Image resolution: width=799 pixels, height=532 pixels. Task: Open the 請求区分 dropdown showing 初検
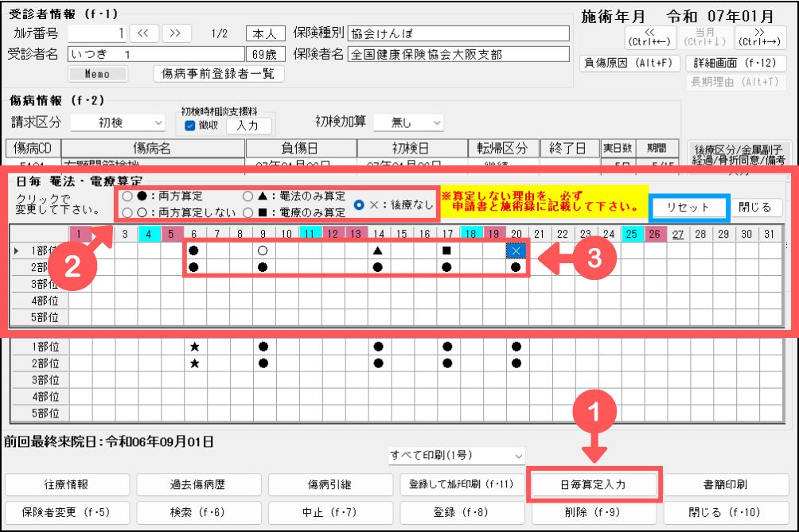click(118, 122)
